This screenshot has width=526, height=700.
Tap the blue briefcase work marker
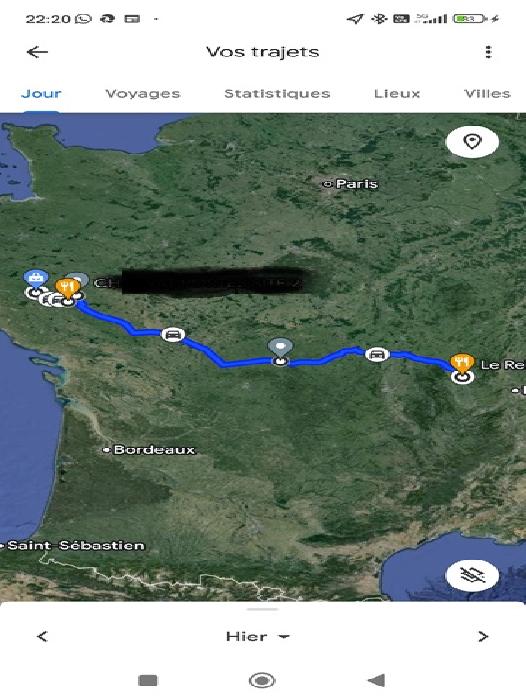click(36, 279)
